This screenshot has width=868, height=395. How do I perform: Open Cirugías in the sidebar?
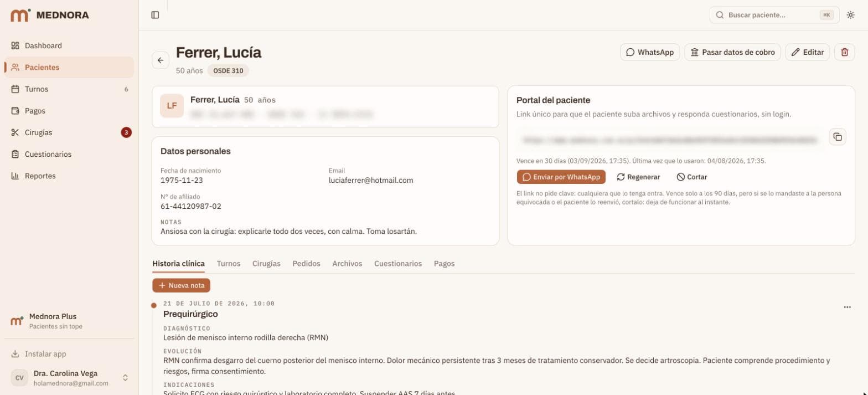point(69,132)
